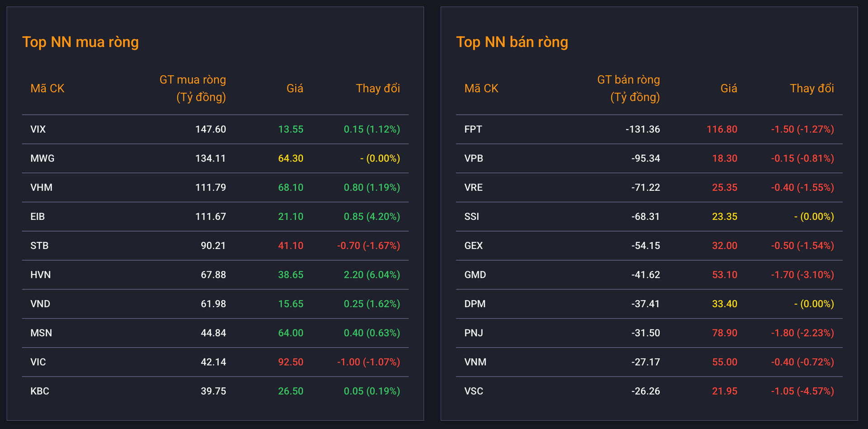Click net buy value 67.88
Screen dimensions: 868x429
click(213, 274)
